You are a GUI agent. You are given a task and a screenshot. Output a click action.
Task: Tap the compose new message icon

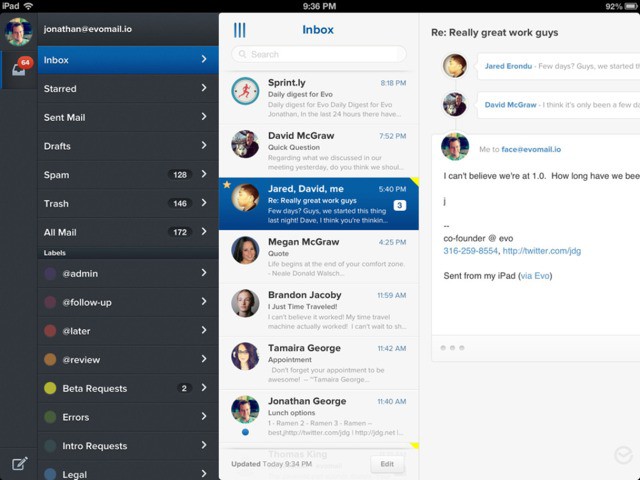pos(19,464)
